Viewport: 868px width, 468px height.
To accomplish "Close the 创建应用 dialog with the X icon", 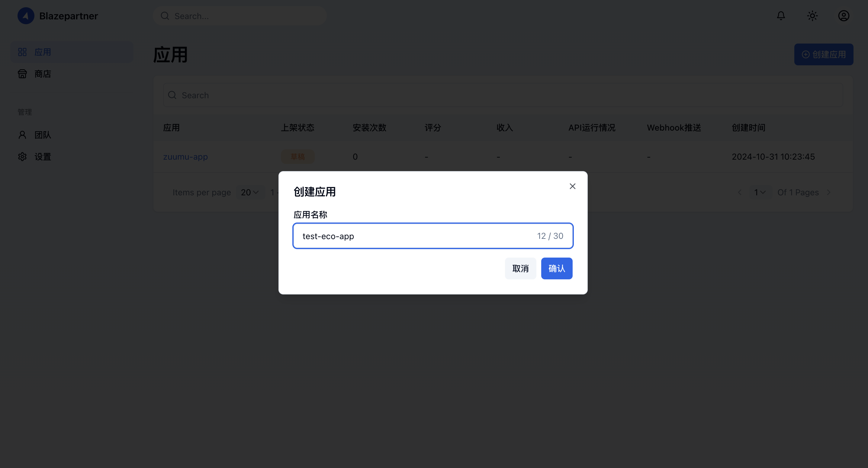I will (x=572, y=186).
